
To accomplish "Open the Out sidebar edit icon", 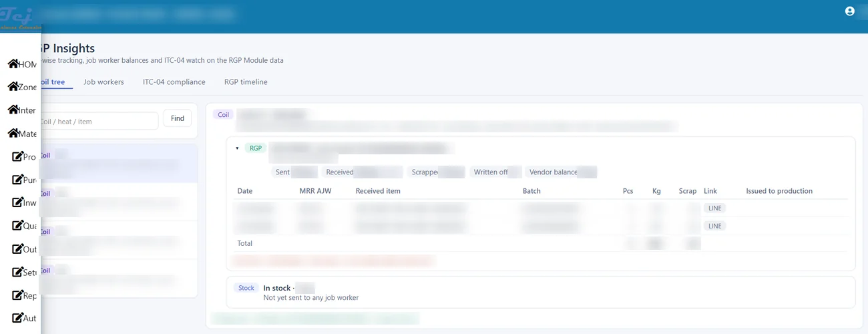I will [x=18, y=249].
